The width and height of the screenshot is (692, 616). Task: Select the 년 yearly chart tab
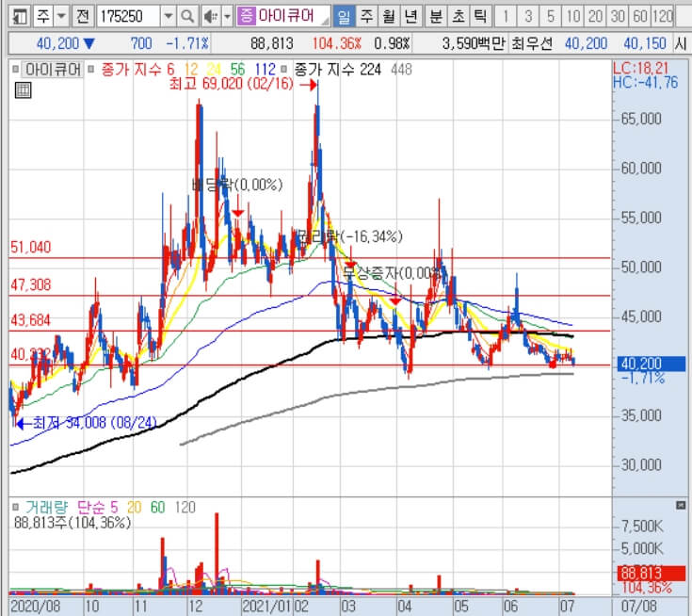[x=411, y=17]
